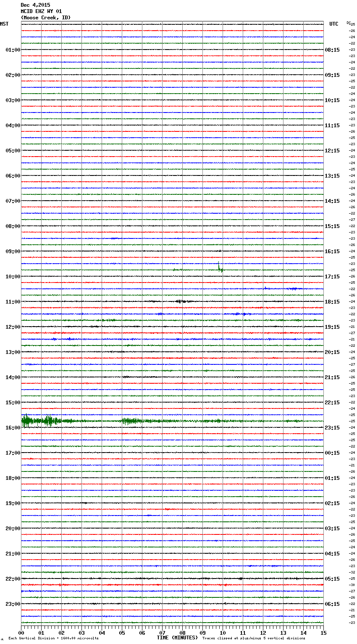Click the second green wave packet near minute 5 at 15:45 MST
Viewport: 357px width, 644px height.
click(x=132, y=421)
